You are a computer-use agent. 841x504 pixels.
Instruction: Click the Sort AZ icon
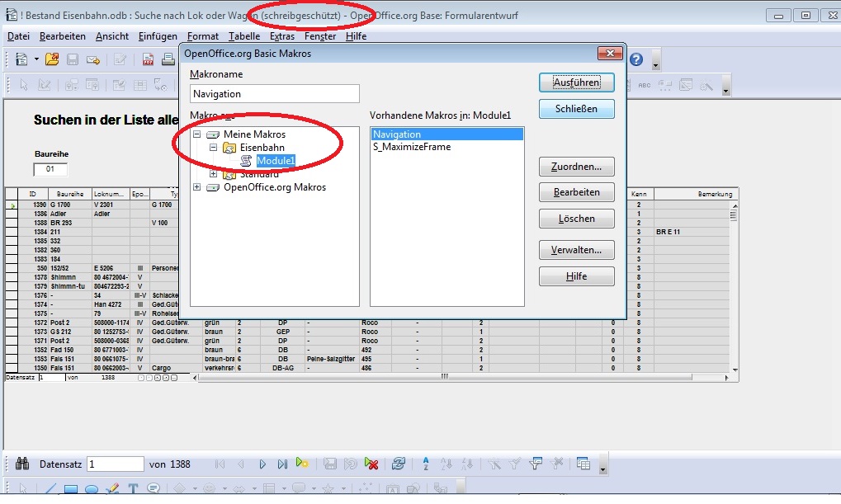(x=426, y=464)
